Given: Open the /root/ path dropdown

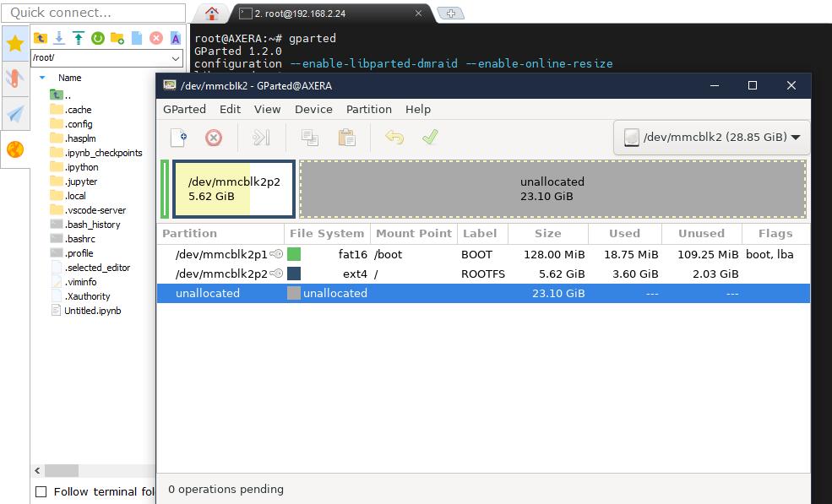Looking at the screenshot, I should (x=176, y=57).
